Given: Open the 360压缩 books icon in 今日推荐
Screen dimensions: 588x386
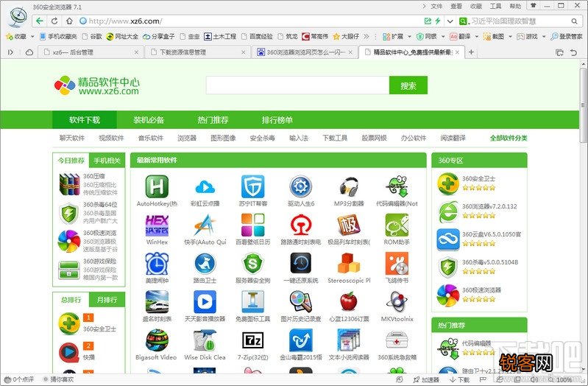Looking at the screenshot, I should [70, 184].
